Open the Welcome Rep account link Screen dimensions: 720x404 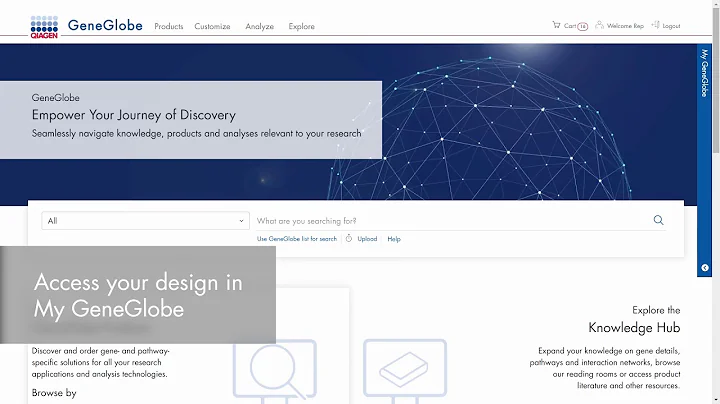click(x=625, y=26)
